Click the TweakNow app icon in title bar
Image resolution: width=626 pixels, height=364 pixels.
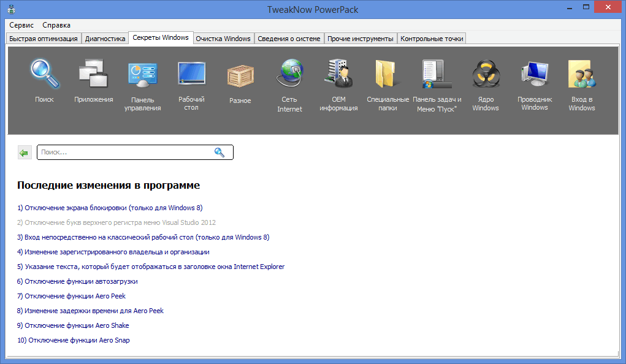pyautogui.click(x=11, y=9)
